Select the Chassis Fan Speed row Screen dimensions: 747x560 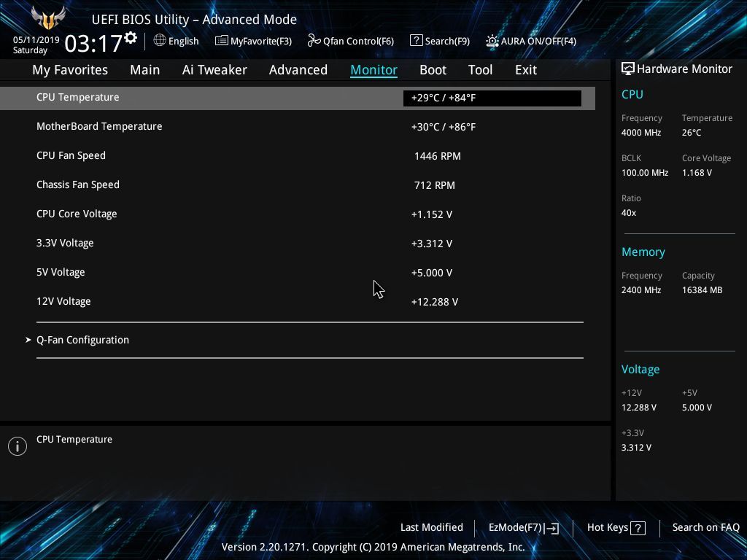(x=298, y=184)
